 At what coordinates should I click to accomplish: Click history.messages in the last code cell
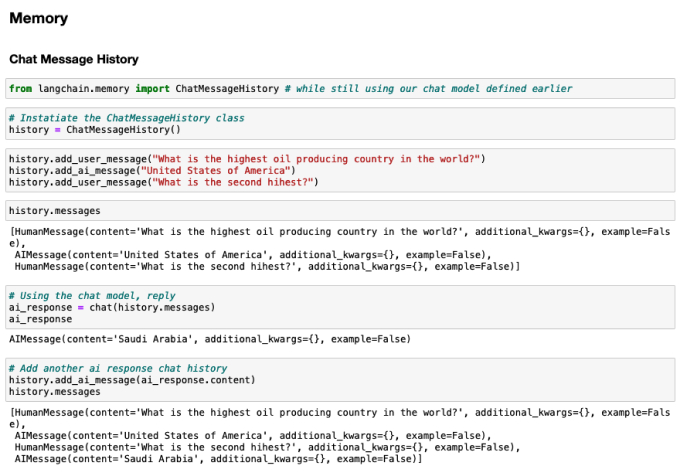55,392
